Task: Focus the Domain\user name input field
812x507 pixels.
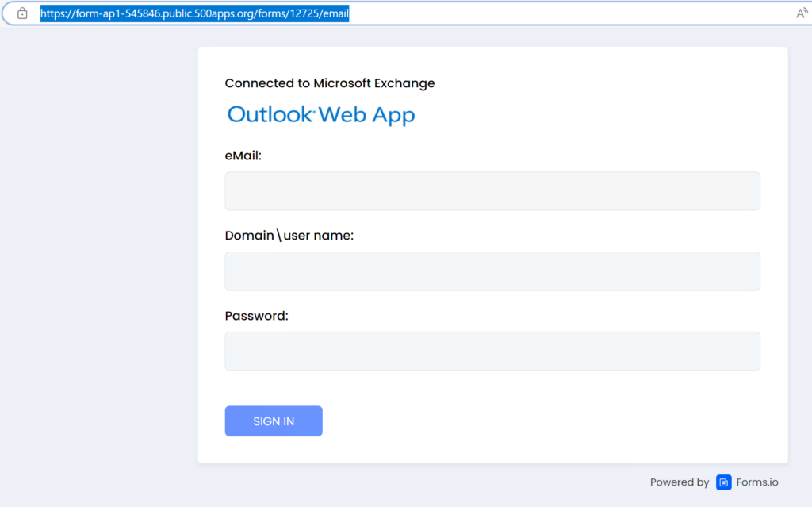Action: point(492,271)
